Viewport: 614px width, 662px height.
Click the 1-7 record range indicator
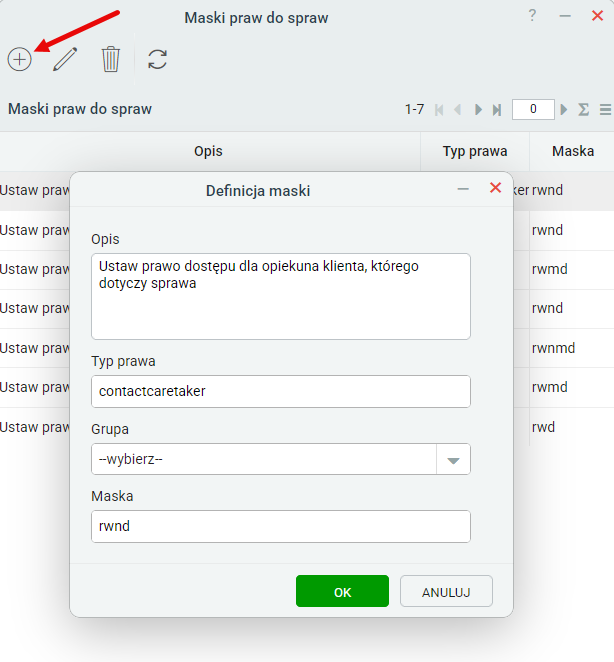[414, 109]
